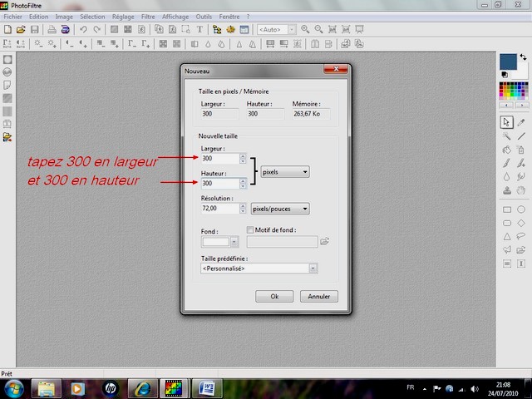Click the Undo arrow icon
This screenshot has width=532, height=399.
[x=83, y=30]
